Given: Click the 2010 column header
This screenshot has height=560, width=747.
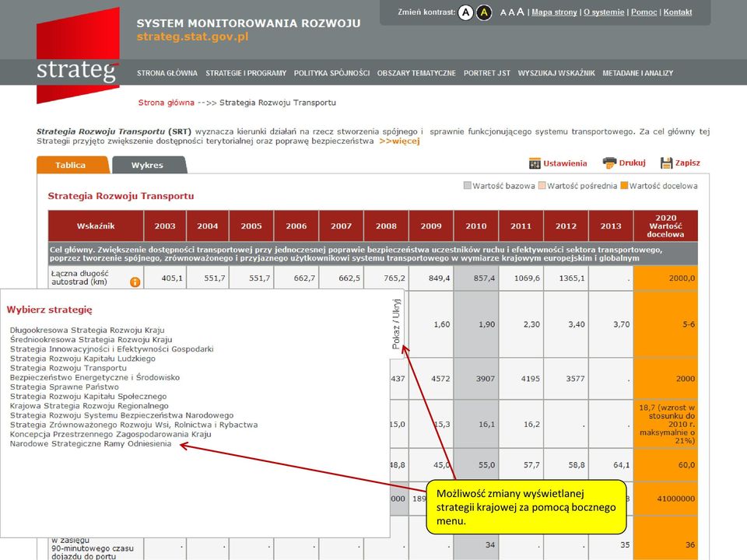Looking at the screenshot, I should pyautogui.click(x=476, y=226).
